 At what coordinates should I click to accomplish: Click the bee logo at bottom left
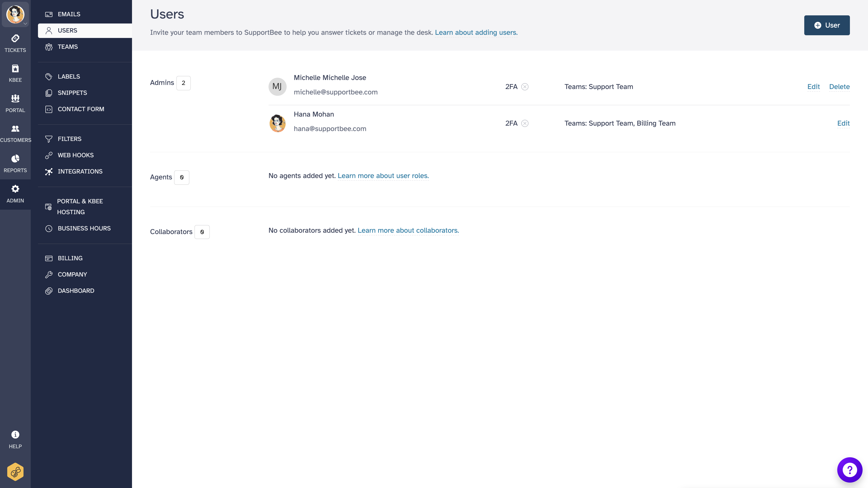coord(15,472)
